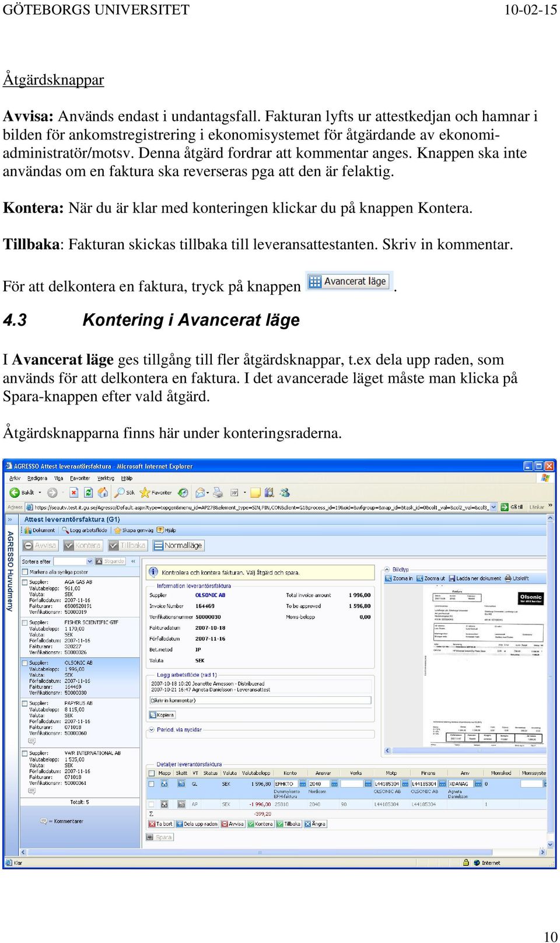This screenshot has width=560, height=943.
Task: Click the invoice image horizontal scrollbar
Action: 465,750
